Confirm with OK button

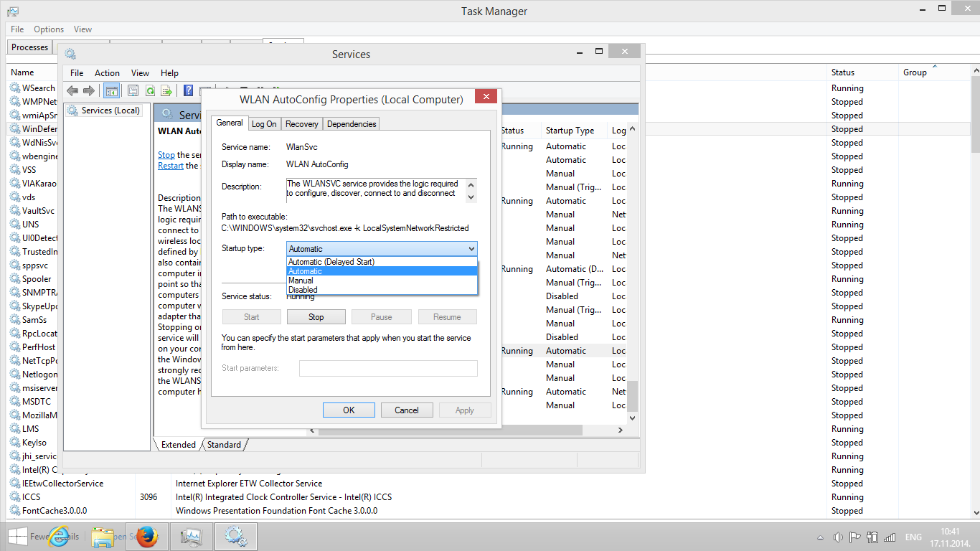click(x=349, y=410)
